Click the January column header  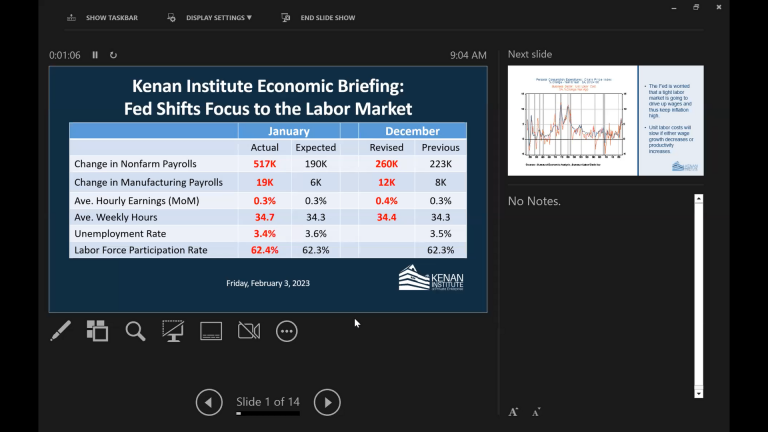tap(289, 131)
